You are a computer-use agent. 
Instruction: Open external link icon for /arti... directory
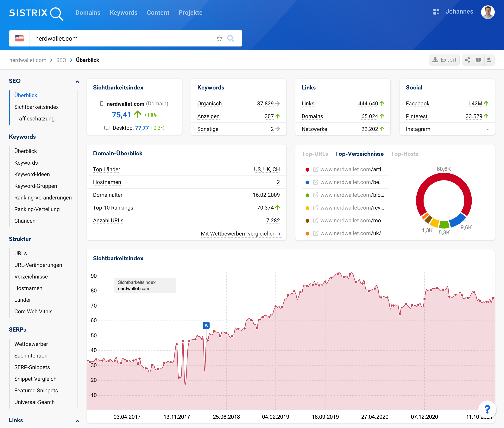coord(316,170)
